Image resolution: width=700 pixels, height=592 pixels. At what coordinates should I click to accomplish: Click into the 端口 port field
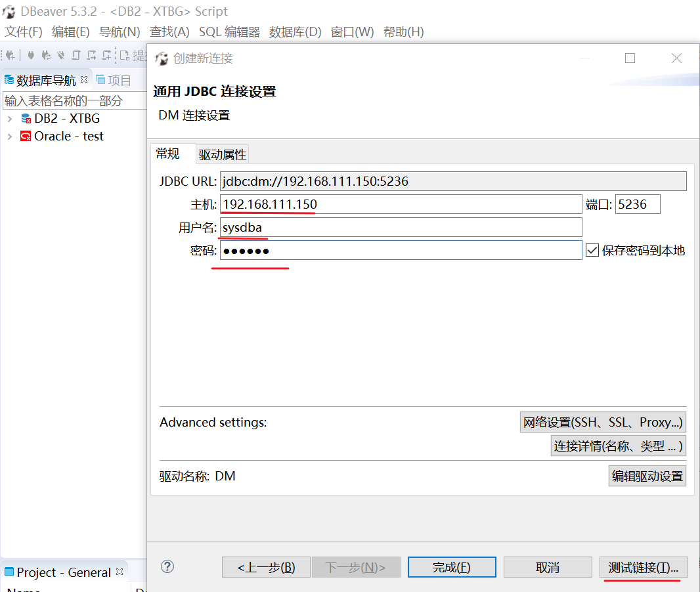pyautogui.click(x=638, y=204)
